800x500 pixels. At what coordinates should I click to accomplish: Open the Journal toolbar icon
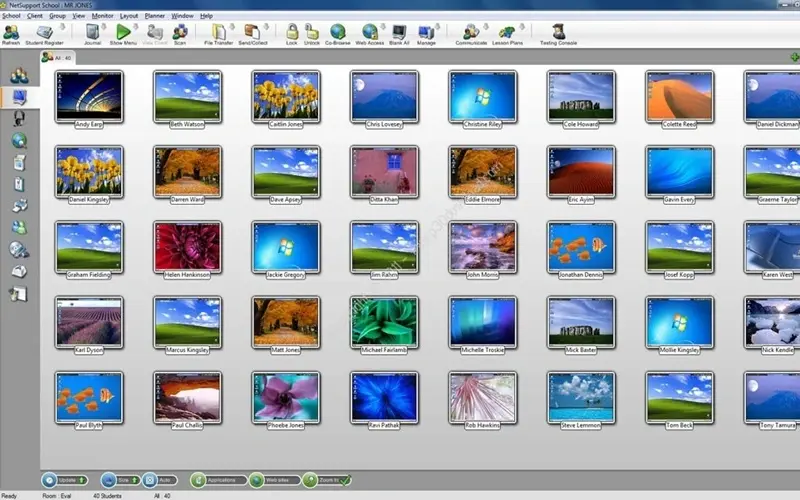92,32
